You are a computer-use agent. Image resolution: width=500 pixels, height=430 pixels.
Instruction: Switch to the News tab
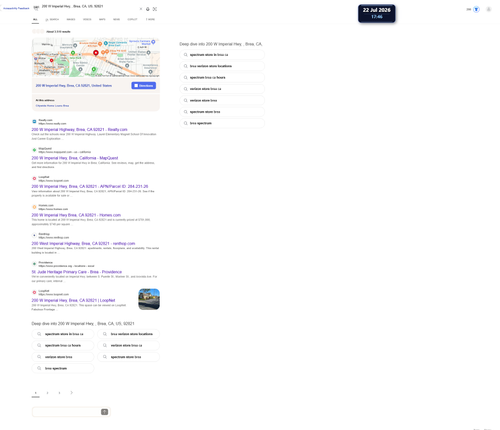point(116,19)
